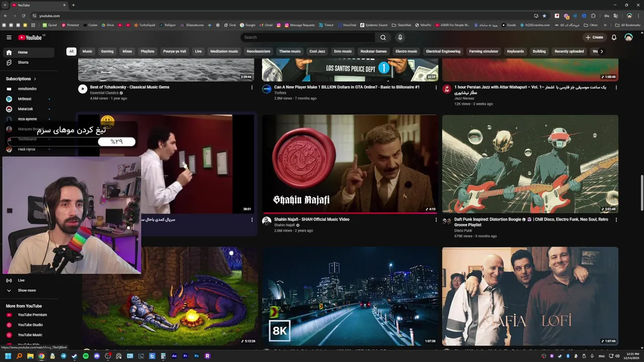Open the YouTube hamburger guide menu

tap(9, 37)
